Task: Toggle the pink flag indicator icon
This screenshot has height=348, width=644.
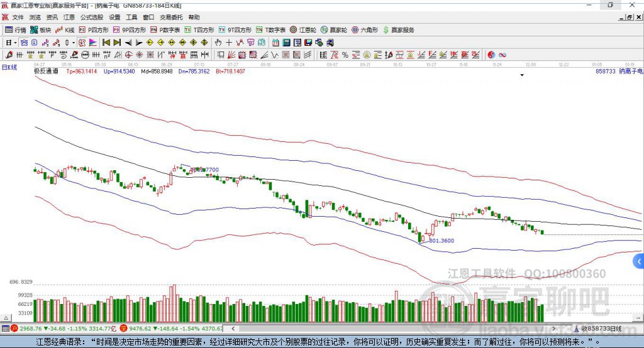Action: point(93,42)
